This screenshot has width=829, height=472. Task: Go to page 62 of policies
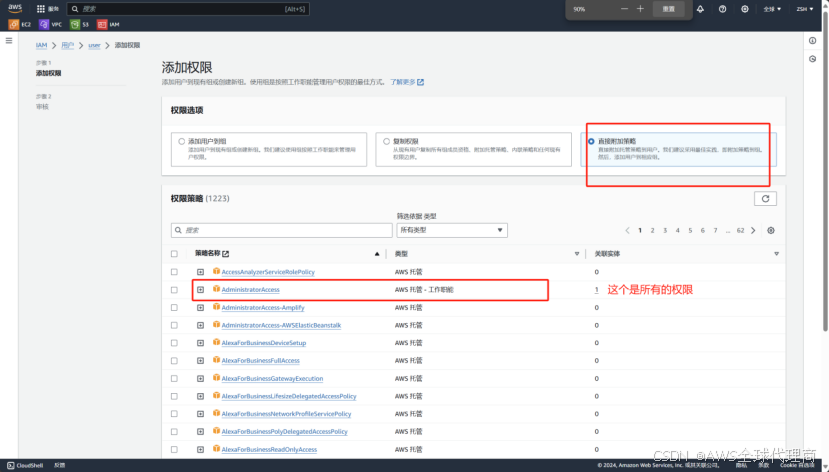click(740, 230)
